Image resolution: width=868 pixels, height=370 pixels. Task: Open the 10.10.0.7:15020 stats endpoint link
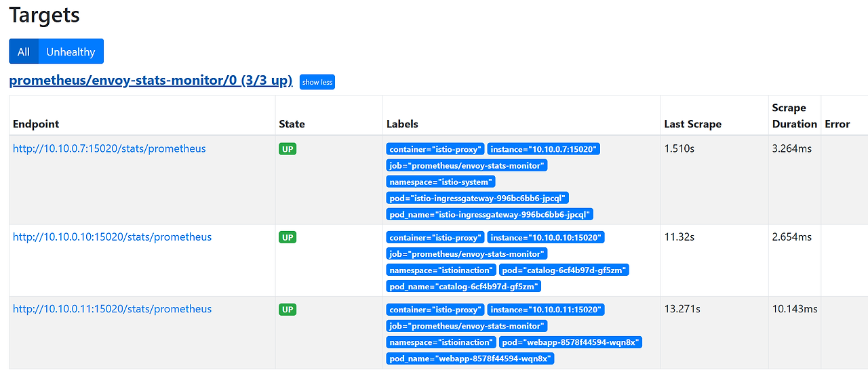click(x=109, y=148)
